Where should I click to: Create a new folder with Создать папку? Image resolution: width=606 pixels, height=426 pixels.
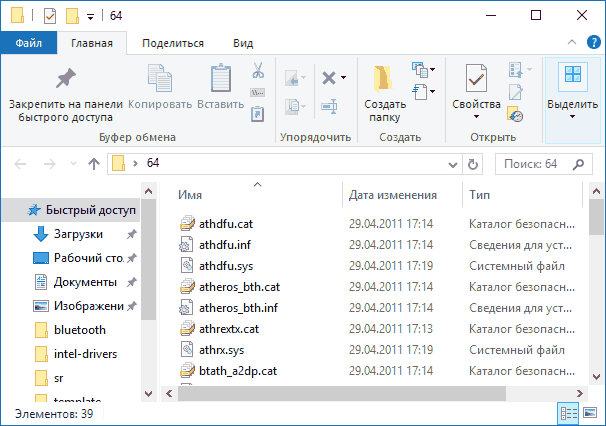tap(385, 94)
